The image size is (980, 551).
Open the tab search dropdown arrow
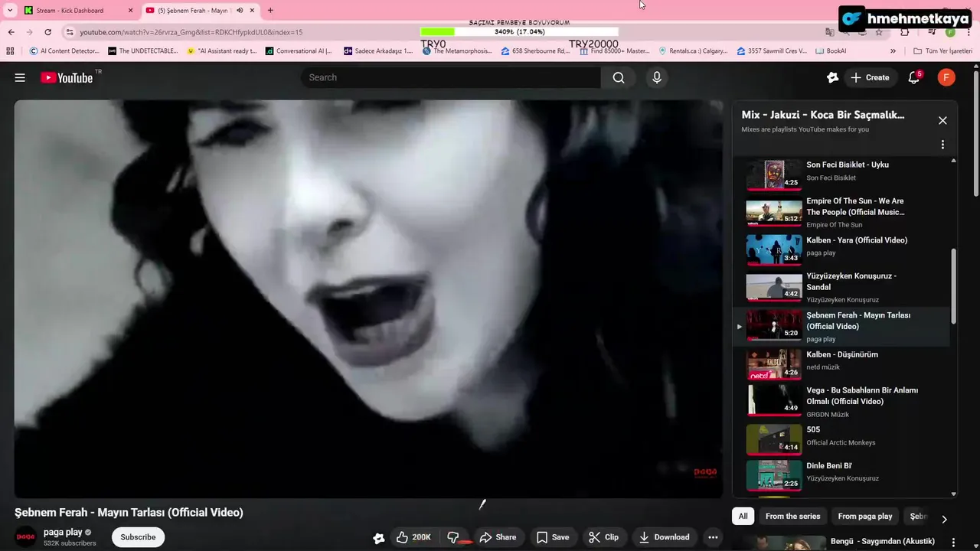(x=10, y=11)
